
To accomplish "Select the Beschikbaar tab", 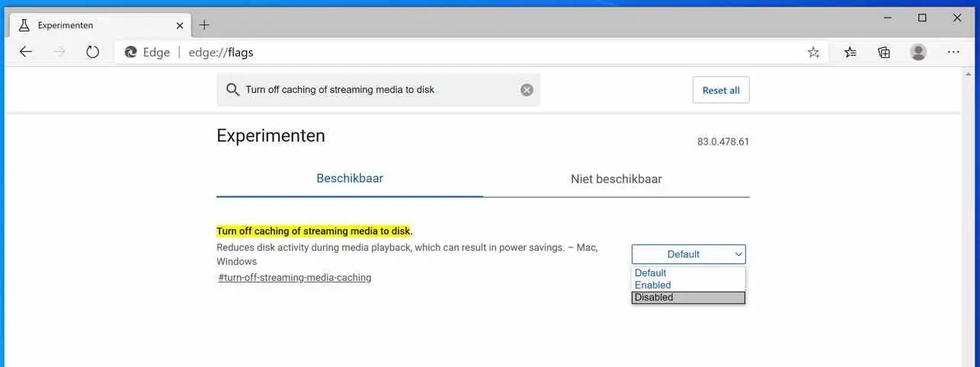I will pyautogui.click(x=350, y=179).
